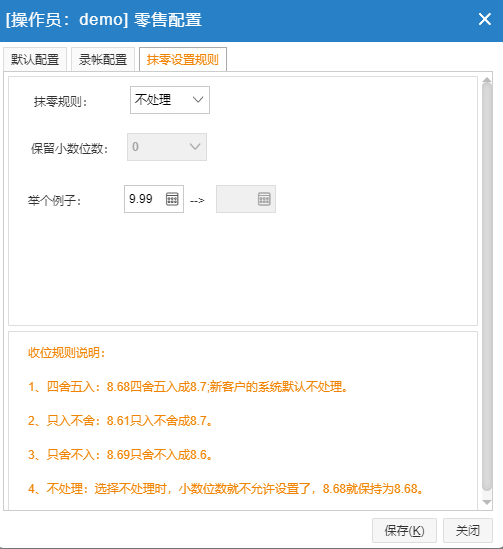503x549 pixels.
Task: Click the 收位规则说明 heading text
Action: pos(67,353)
